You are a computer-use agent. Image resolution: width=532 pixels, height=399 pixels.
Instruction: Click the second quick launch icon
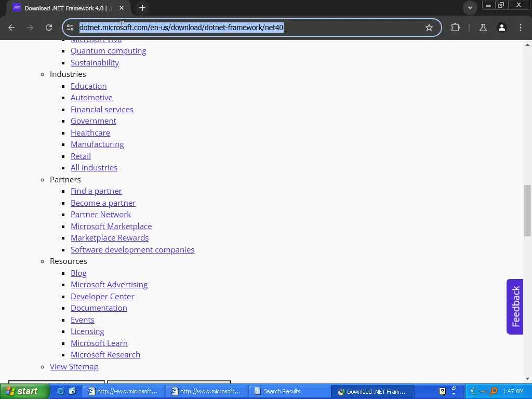72,391
